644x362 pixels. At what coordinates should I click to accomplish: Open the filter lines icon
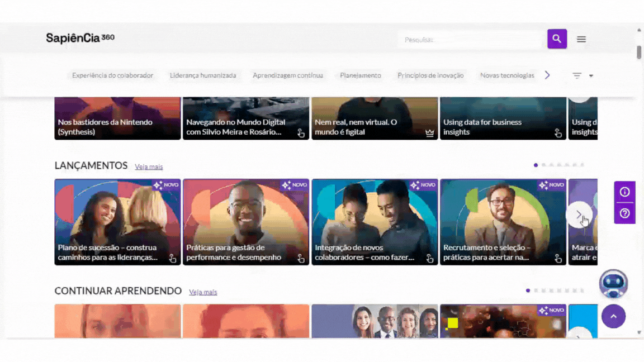tap(577, 75)
